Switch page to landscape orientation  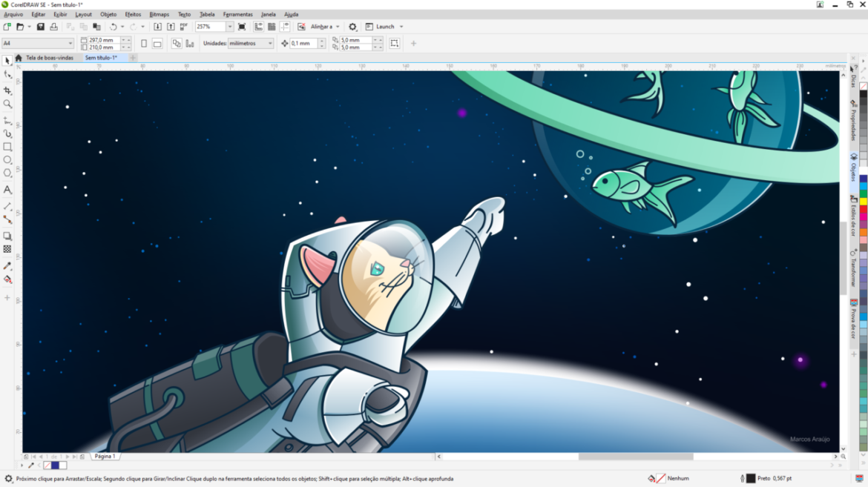[158, 44]
